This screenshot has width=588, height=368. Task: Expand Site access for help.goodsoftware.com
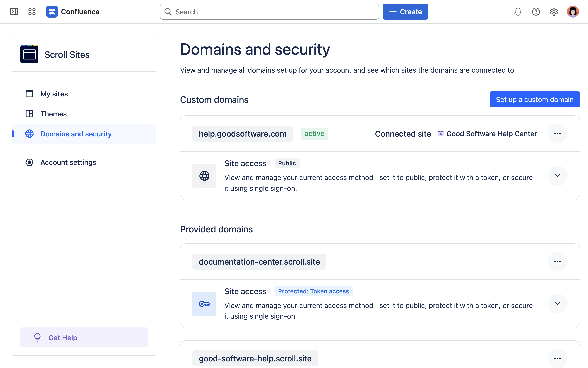coord(557,176)
